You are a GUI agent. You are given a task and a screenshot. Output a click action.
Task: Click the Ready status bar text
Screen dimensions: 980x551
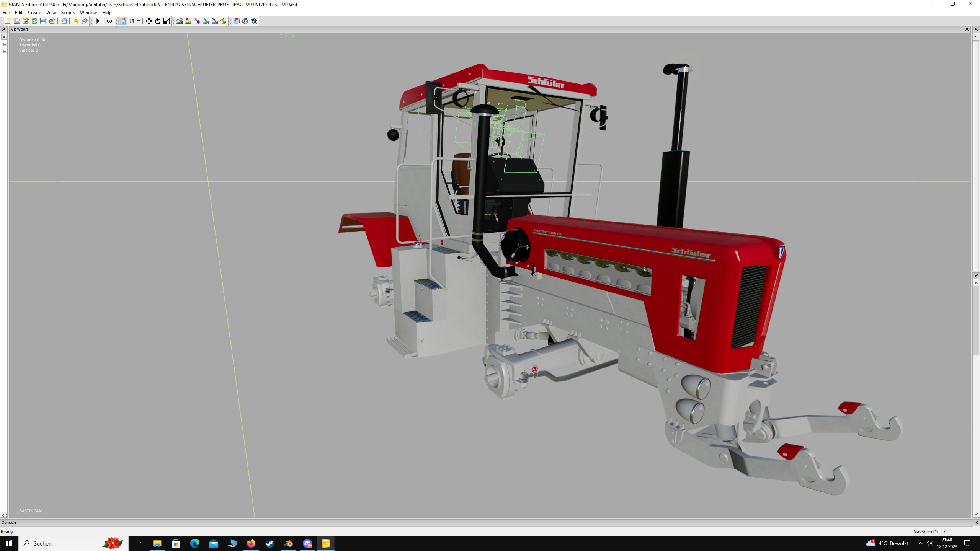point(7,532)
